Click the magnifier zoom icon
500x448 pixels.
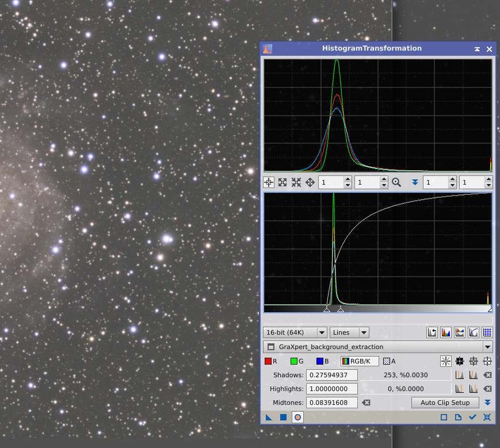point(396,182)
